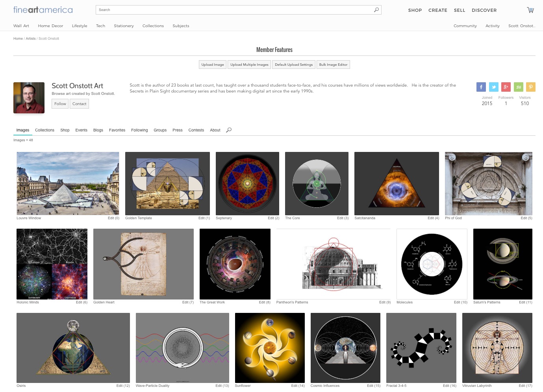Click the search icon beside the About tab
The image size is (543, 392).
(229, 130)
